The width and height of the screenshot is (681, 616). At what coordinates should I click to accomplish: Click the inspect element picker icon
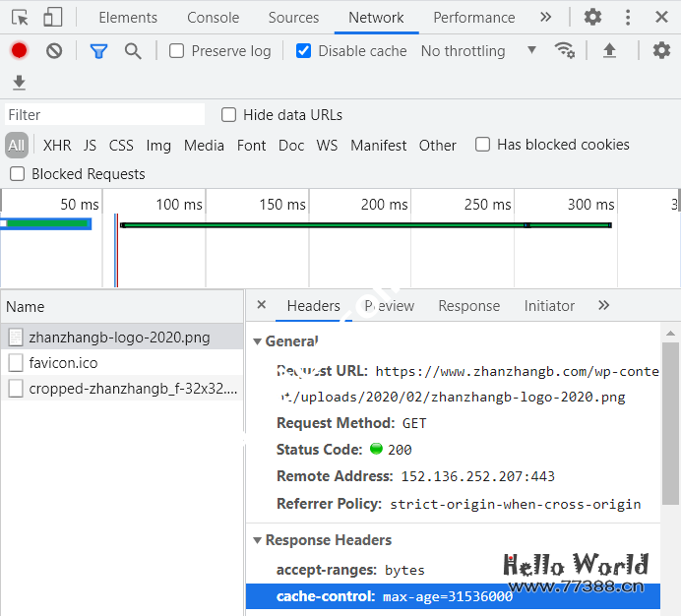[20, 17]
